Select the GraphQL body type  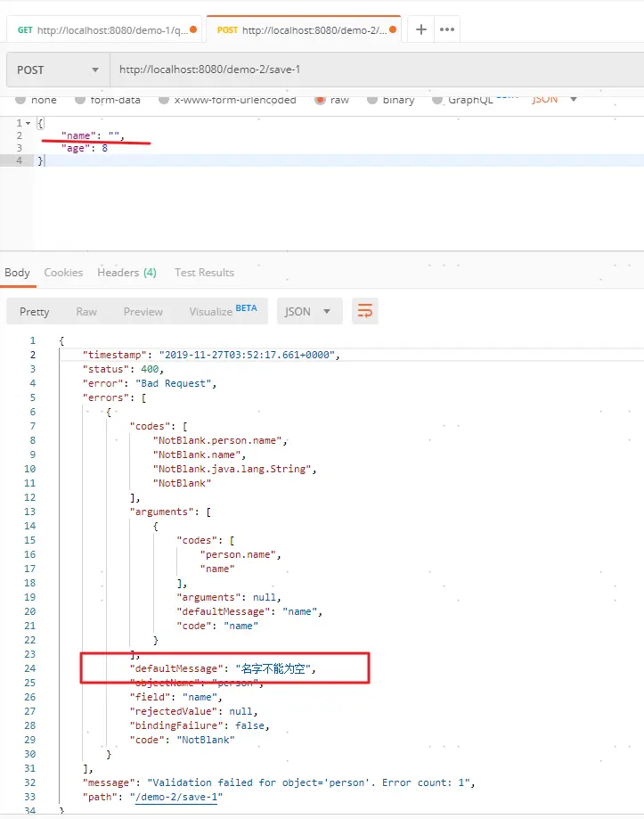463,100
